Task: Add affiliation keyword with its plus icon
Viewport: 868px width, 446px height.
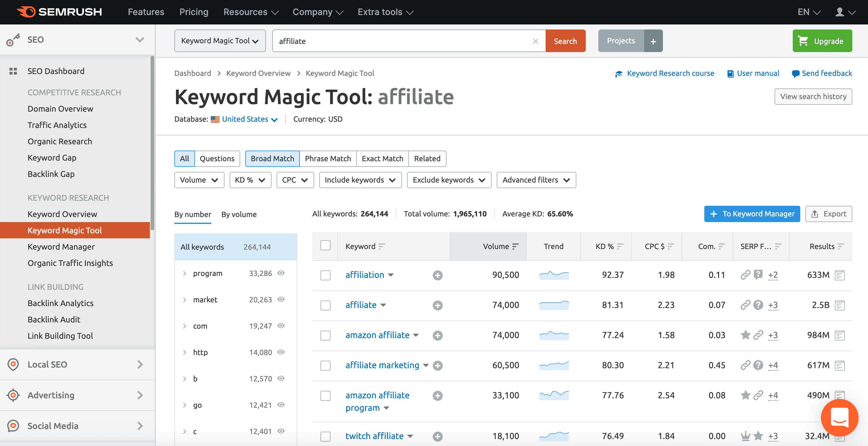Action: coord(437,275)
